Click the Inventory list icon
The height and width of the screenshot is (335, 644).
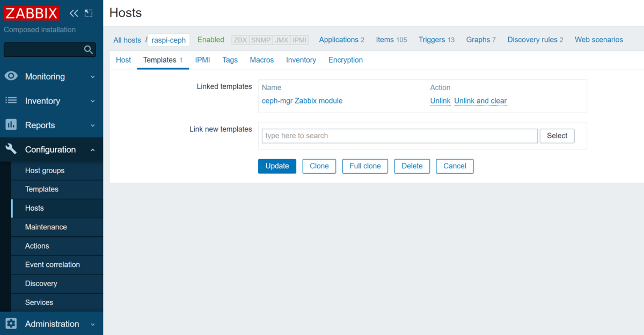11,100
